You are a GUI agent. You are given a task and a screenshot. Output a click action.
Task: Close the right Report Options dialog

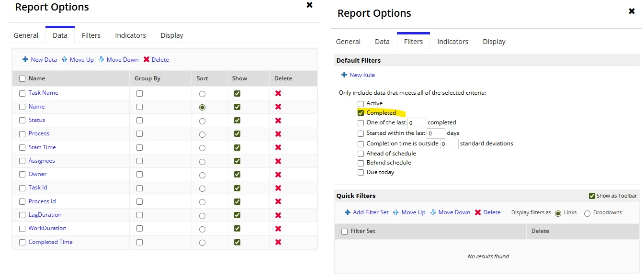[x=632, y=11]
